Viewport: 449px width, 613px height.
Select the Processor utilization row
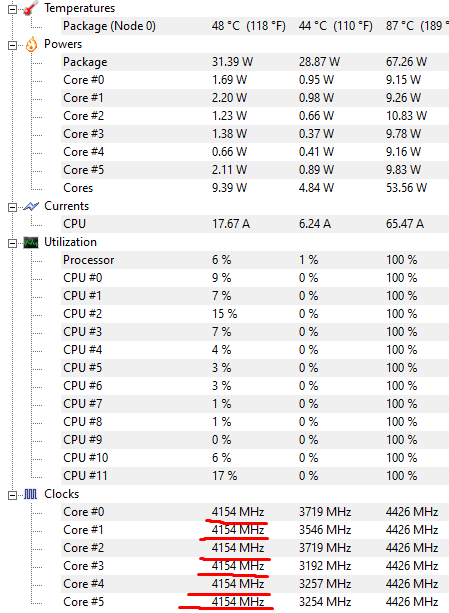pos(255,260)
